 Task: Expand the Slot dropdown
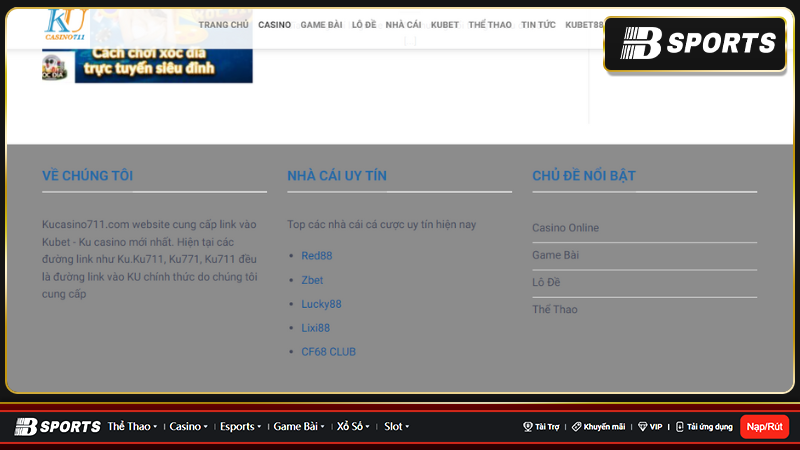(396, 427)
